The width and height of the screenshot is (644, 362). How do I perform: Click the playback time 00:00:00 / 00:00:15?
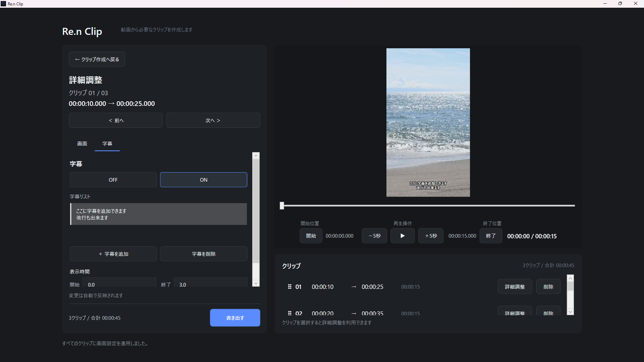point(532,236)
